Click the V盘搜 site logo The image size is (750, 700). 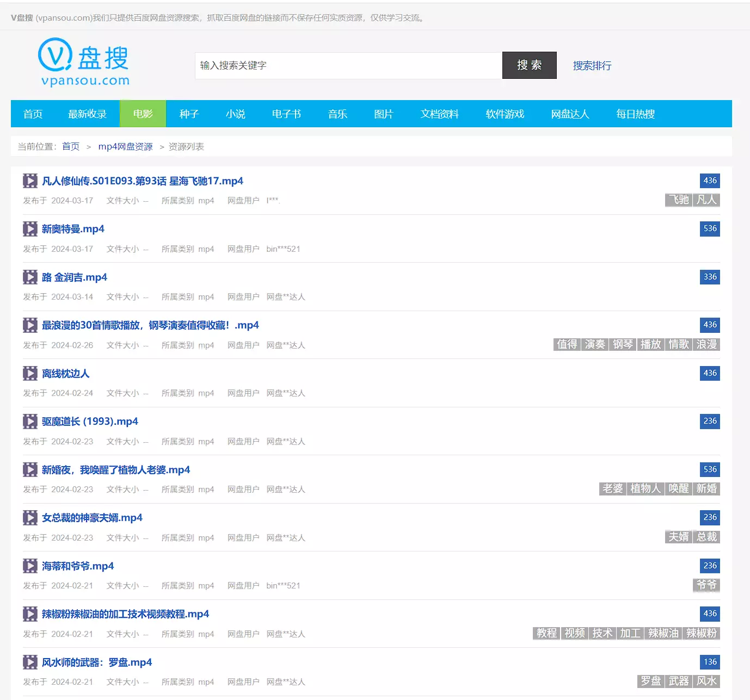(x=84, y=62)
